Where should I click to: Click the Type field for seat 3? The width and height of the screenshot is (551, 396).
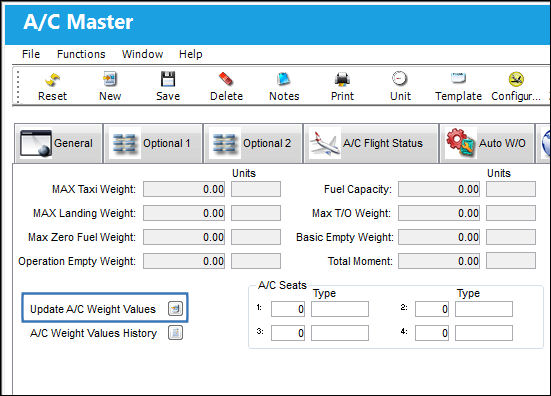tap(340, 333)
